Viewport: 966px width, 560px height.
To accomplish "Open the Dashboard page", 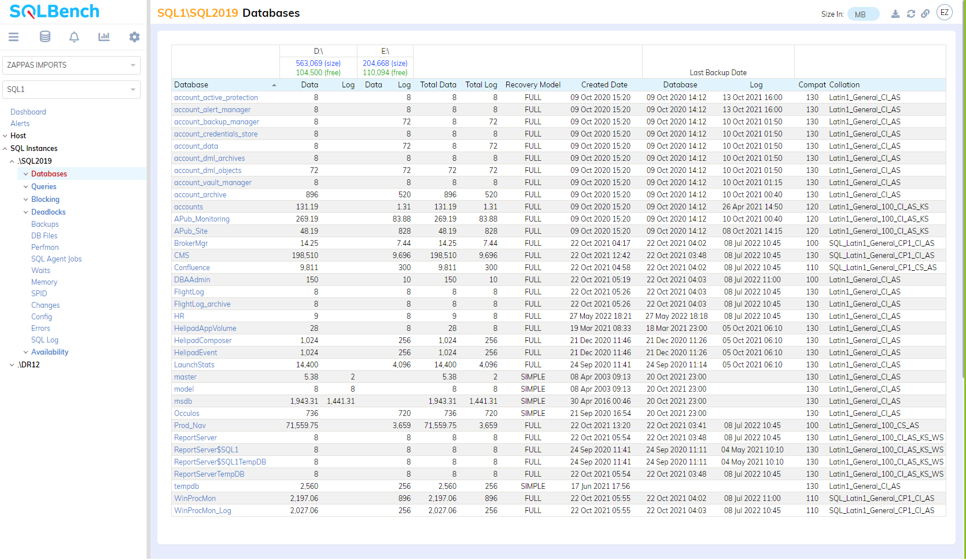I will [28, 112].
